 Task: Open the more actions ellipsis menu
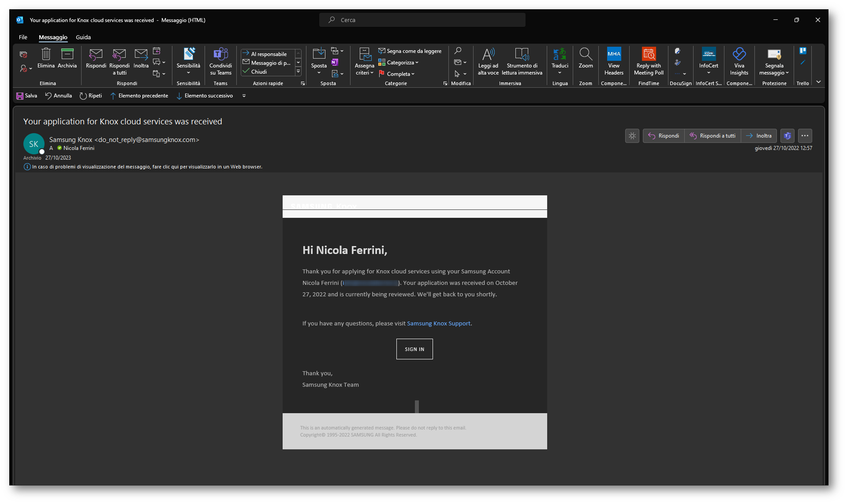805,136
